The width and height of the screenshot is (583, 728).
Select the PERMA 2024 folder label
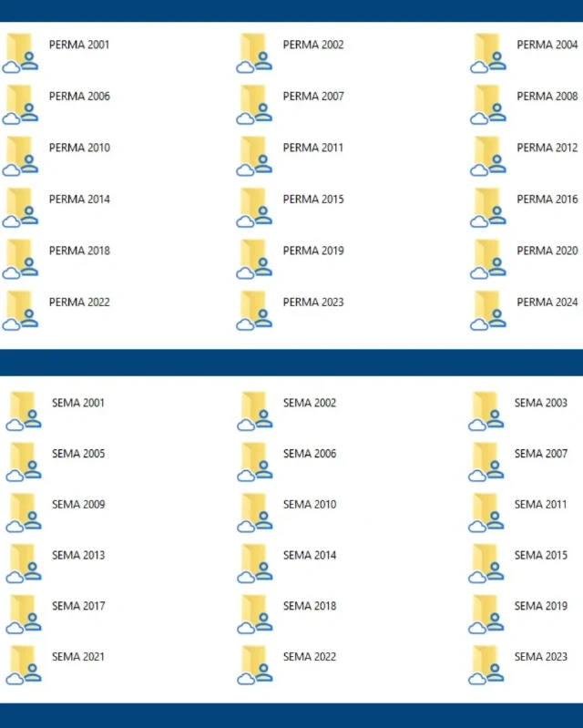(x=547, y=302)
